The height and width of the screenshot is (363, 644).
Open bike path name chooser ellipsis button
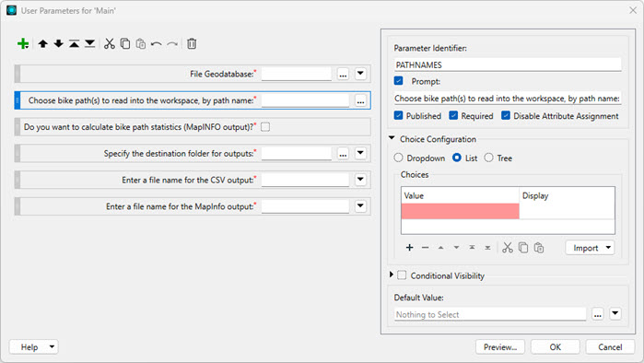[x=360, y=101]
